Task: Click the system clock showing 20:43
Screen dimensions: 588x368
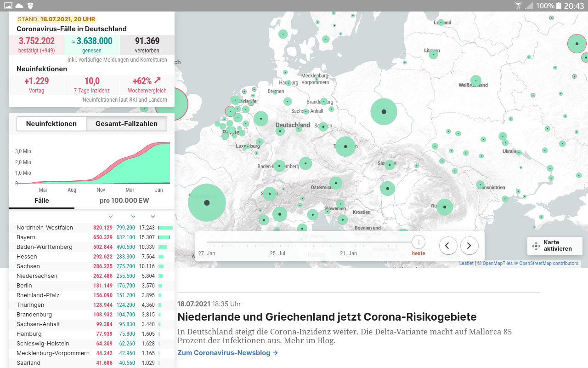Action: pos(574,6)
